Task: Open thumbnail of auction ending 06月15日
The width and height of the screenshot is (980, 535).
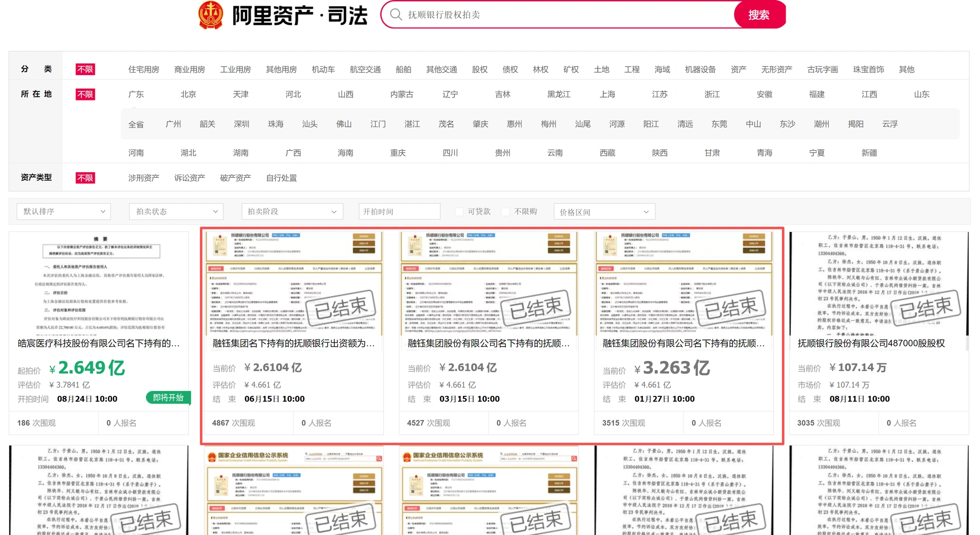Action: tap(294, 284)
